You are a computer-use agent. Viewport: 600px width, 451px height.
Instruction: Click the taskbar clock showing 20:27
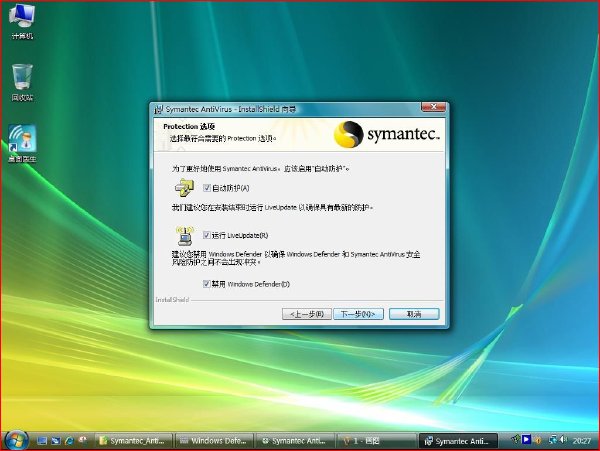582,441
